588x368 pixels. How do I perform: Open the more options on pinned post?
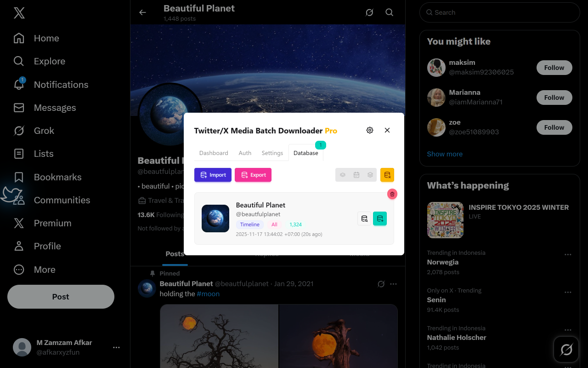[x=393, y=284]
